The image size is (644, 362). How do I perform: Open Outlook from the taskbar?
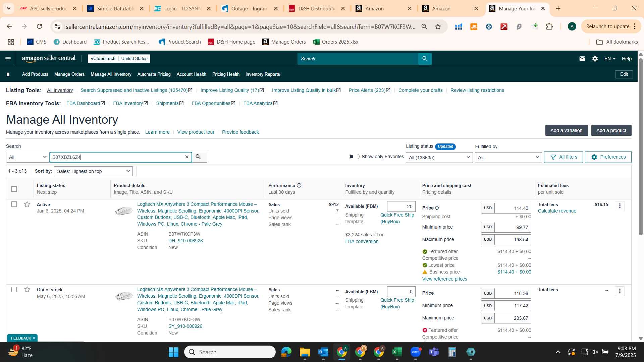click(323, 352)
